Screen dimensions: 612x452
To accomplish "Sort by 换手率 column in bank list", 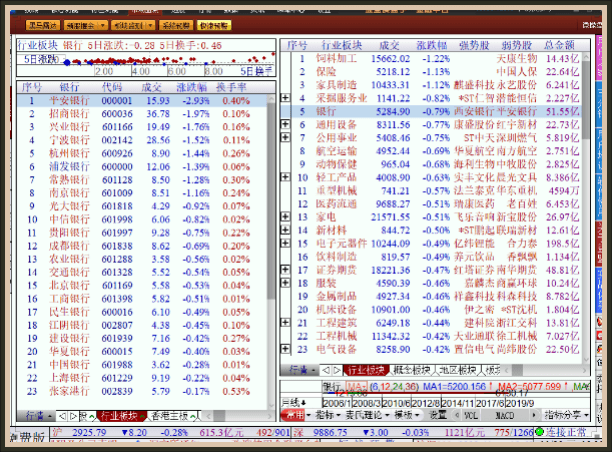I will point(231,87).
